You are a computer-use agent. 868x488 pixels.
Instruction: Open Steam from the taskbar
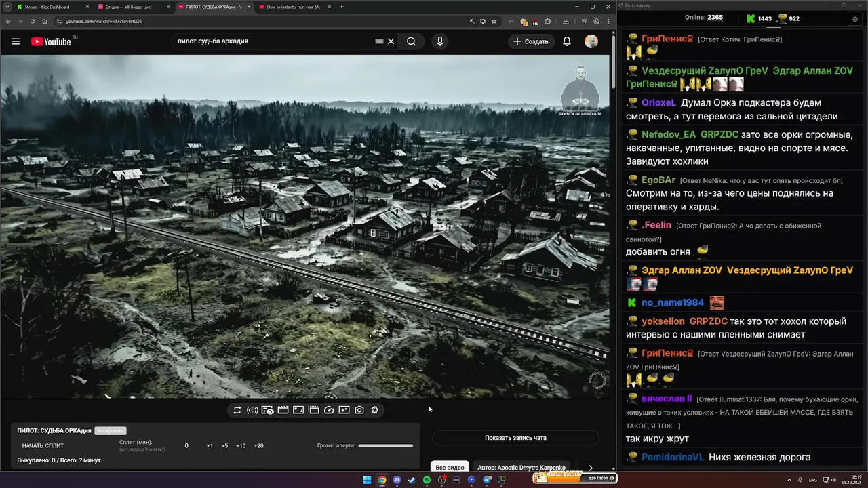(x=412, y=480)
